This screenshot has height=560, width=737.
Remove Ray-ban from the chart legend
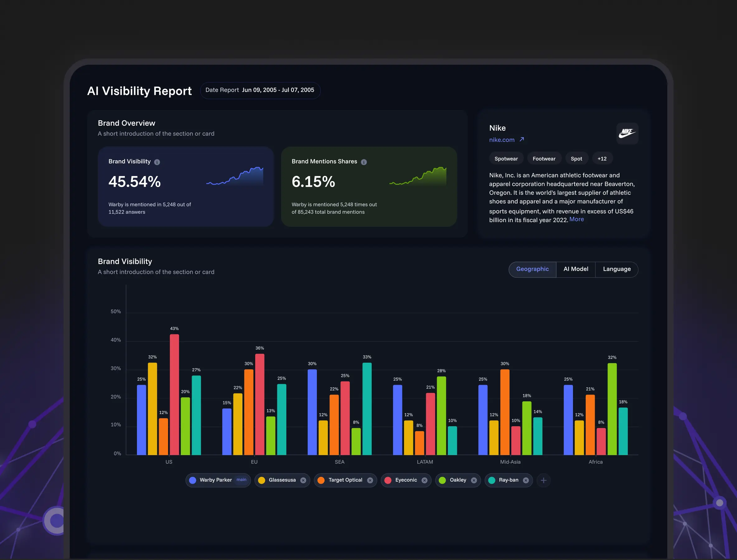coord(526,480)
